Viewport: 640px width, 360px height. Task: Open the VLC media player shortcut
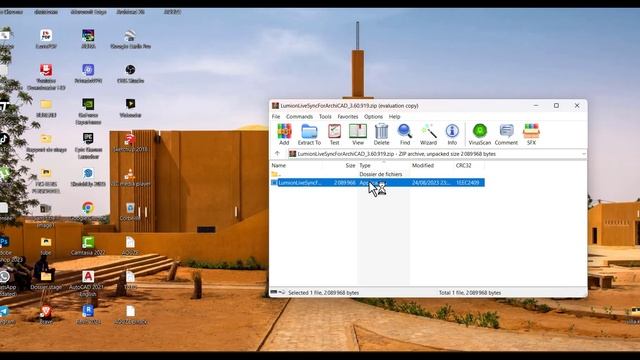[x=130, y=177]
